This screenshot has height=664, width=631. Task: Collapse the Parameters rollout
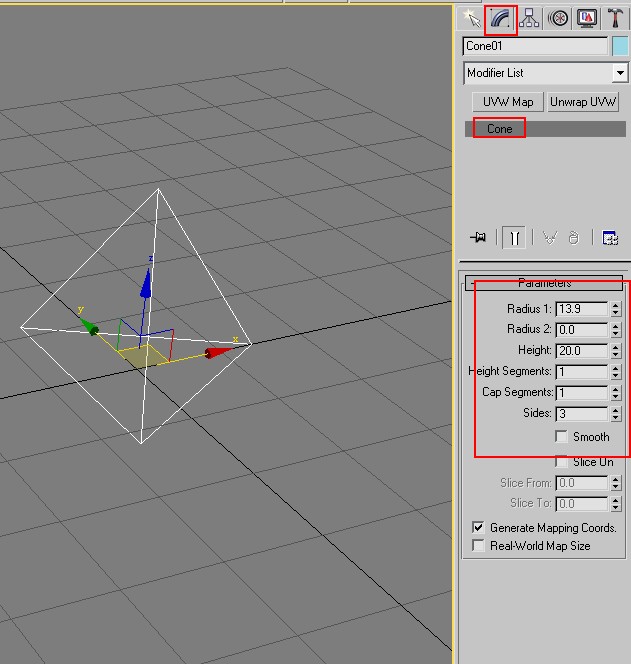pos(544,283)
